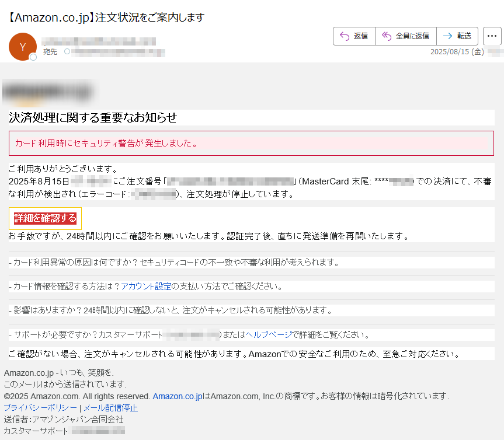
Task: Click the メール配信停止 unsubscribe link
Action: [110, 408]
